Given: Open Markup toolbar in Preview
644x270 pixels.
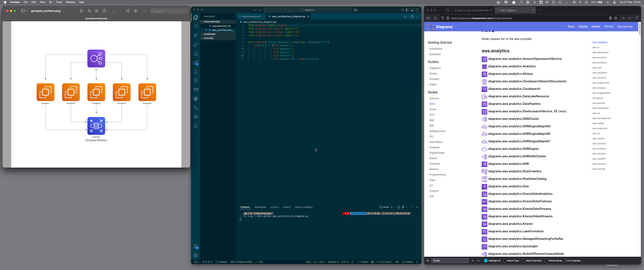Looking at the screenshot, I should pyautogui.click(x=136, y=11).
